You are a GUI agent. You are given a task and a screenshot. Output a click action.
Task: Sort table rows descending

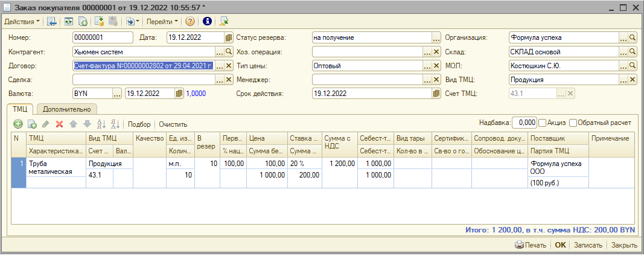[115, 124]
